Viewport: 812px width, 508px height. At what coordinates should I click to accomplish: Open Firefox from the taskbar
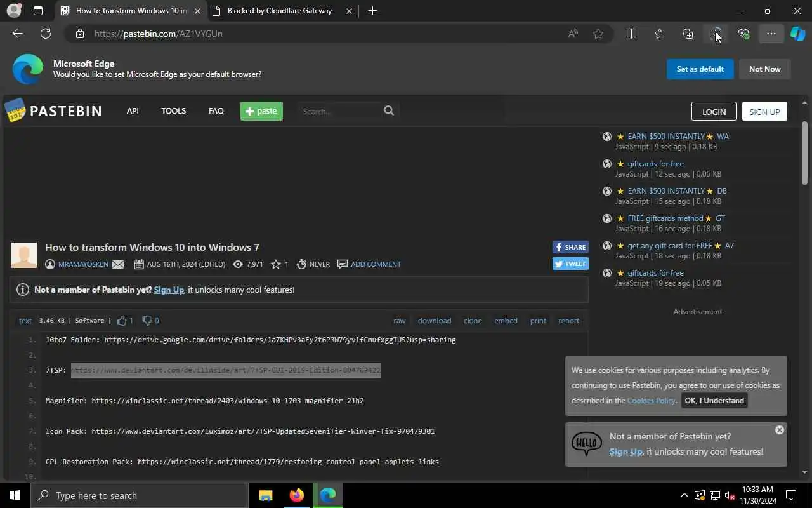(x=297, y=495)
